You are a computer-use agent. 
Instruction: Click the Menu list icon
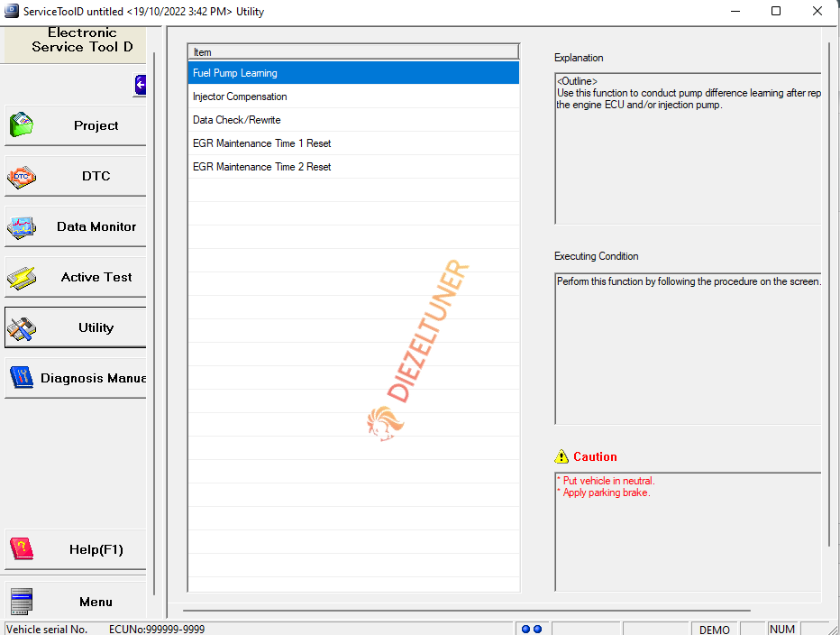[22, 602]
